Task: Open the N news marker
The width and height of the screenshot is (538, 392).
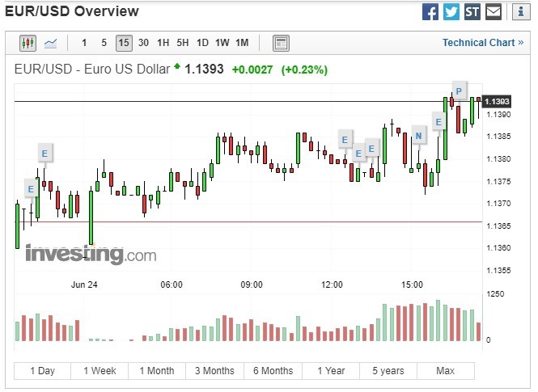Action: coord(418,136)
